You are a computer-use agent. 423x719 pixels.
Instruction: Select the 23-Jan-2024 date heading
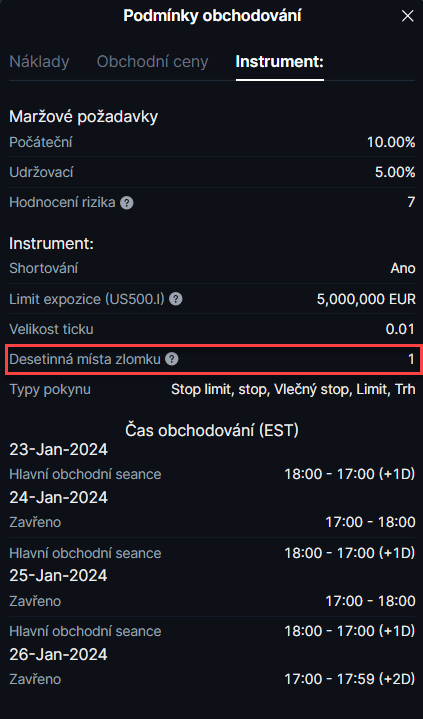(x=58, y=449)
